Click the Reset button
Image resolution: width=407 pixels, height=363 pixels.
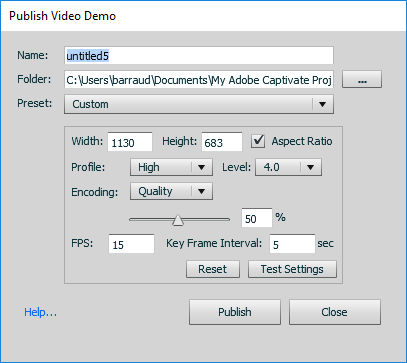tap(213, 269)
